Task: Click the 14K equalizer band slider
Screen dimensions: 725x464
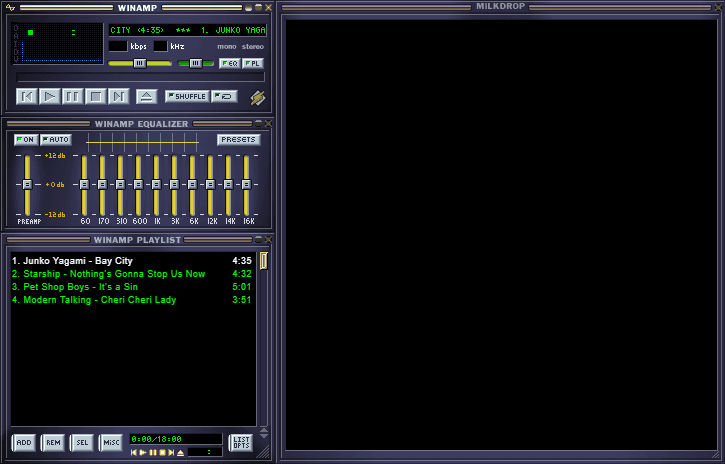Action: coord(228,185)
